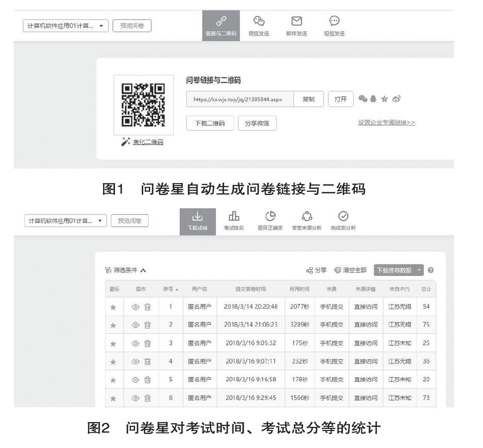This screenshot has width=483, height=448.
Task: Click 分享 above the results table
Action: [317, 270]
